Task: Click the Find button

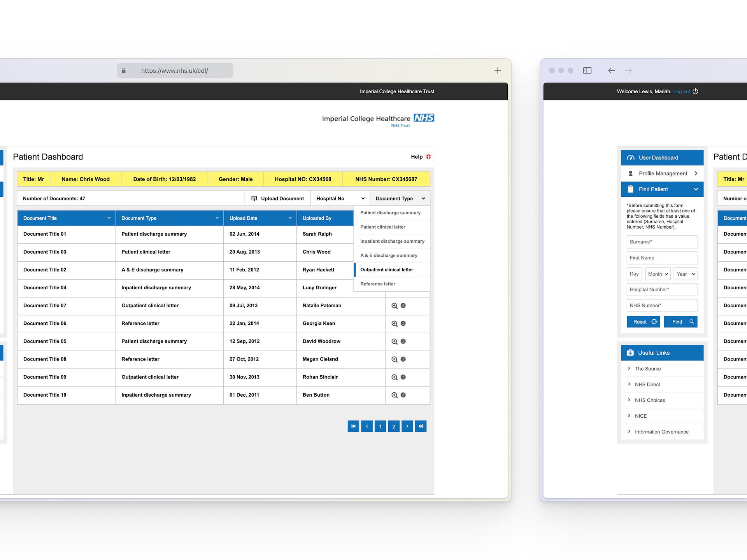Action: 680,322
